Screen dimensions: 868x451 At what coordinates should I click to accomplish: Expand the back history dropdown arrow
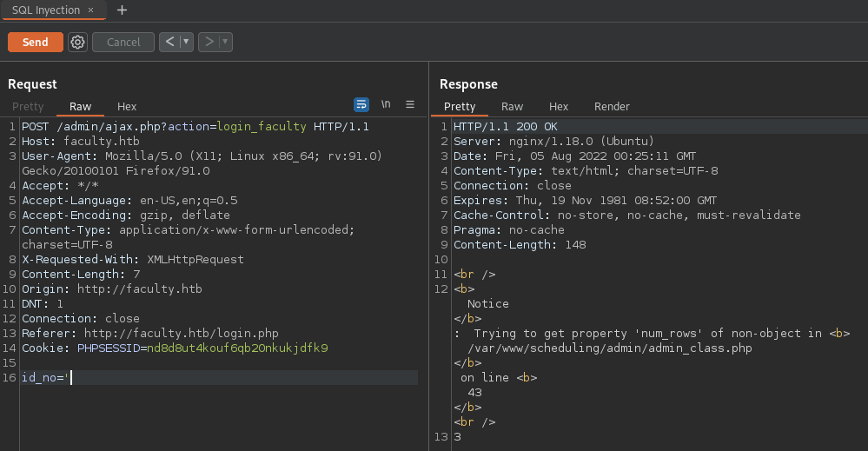187,42
